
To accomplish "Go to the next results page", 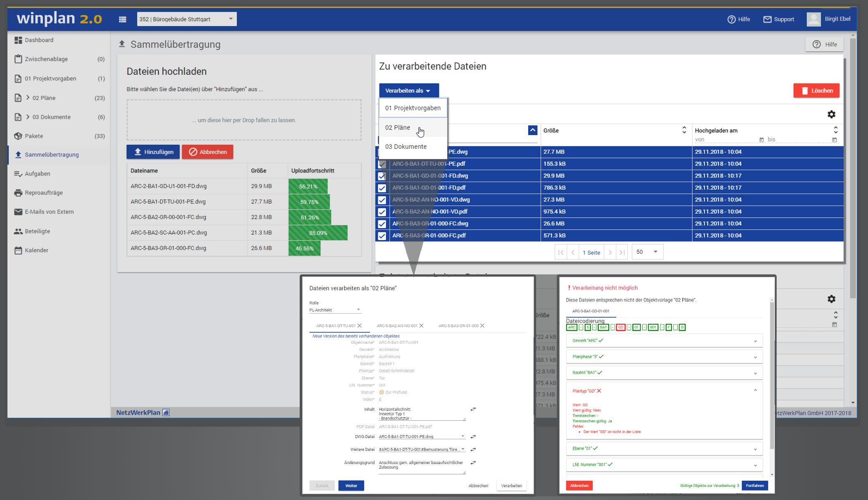I will pyautogui.click(x=610, y=252).
